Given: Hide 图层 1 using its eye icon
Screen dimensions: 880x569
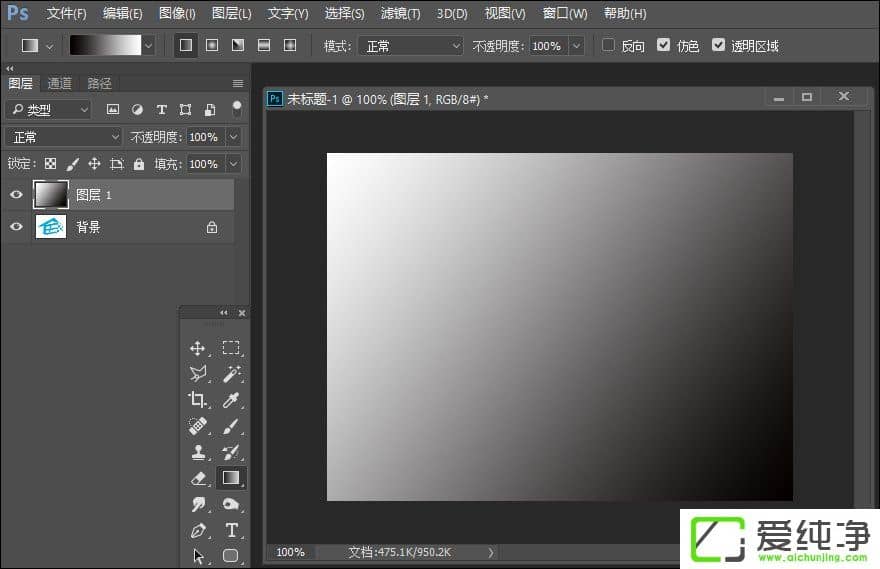Looking at the screenshot, I should (16, 195).
